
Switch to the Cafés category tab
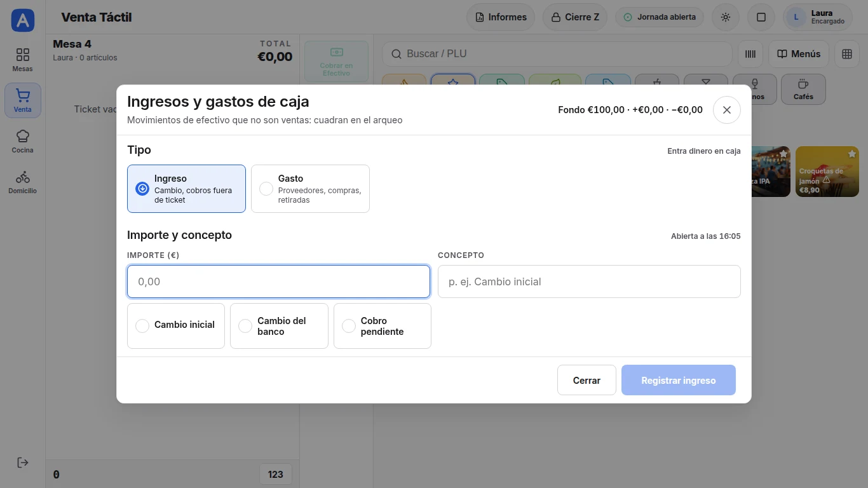803,90
